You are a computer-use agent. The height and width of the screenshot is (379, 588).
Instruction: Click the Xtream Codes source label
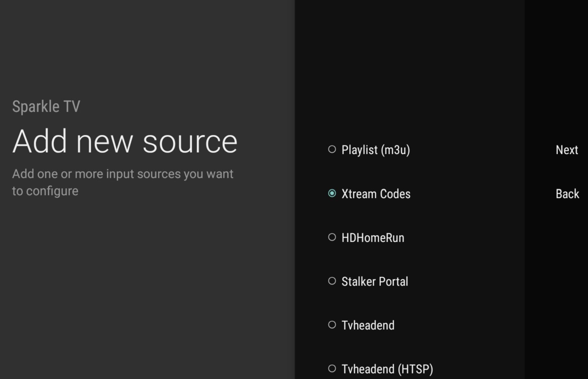pyautogui.click(x=376, y=194)
